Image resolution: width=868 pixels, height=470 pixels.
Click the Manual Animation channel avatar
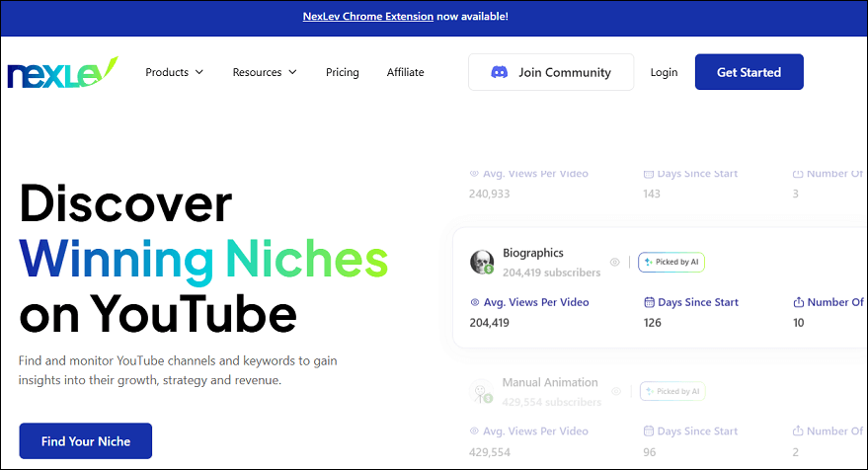pyautogui.click(x=481, y=391)
